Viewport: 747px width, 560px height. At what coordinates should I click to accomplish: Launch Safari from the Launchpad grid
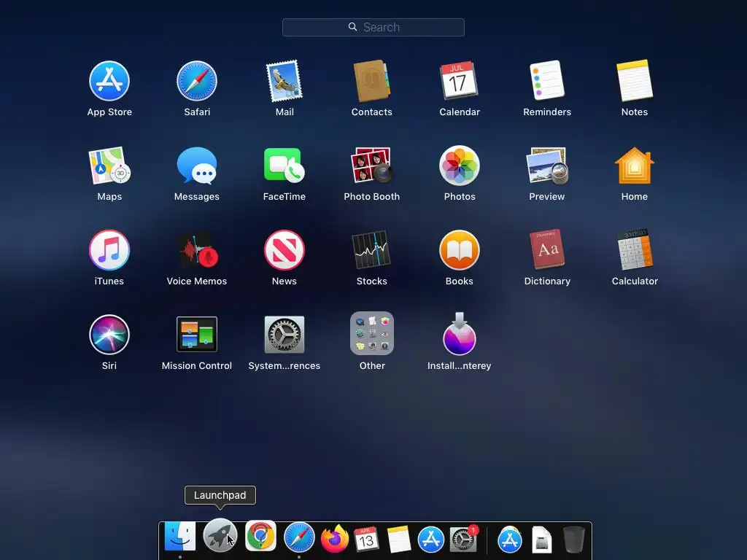(197, 81)
